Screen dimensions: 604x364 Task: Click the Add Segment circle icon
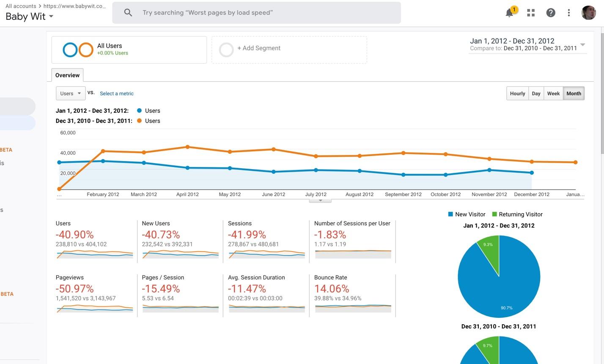(226, 50)
